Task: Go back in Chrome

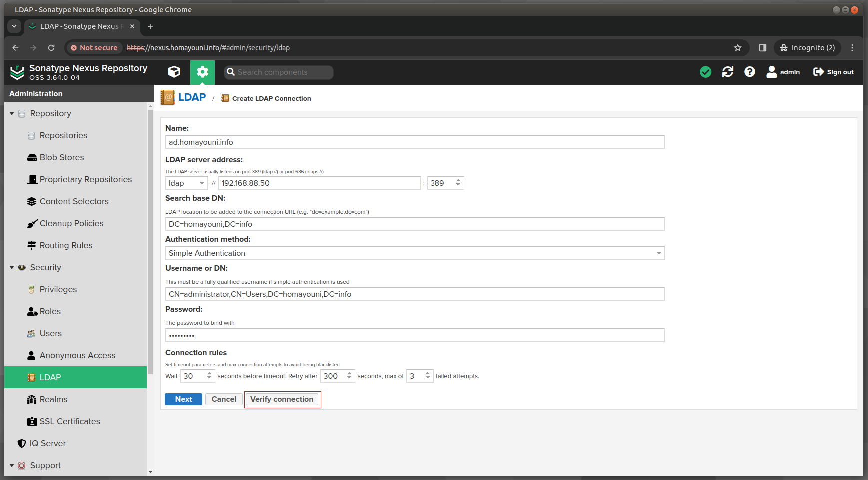Action: [15, 48]
